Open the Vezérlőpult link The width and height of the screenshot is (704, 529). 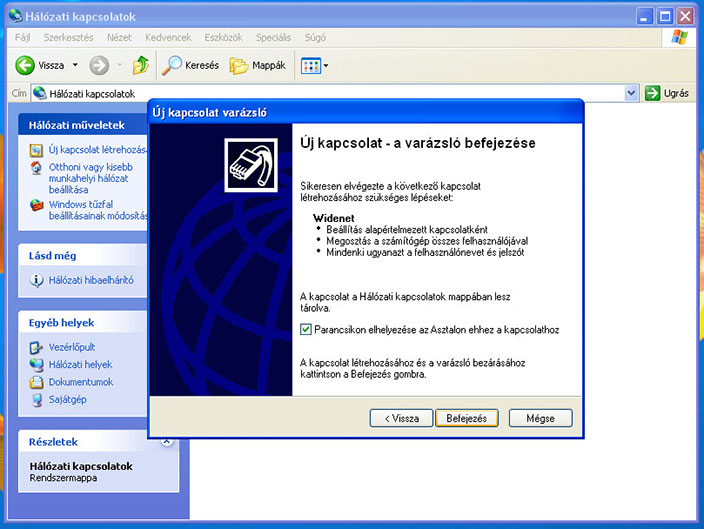(x=71, y=347)
